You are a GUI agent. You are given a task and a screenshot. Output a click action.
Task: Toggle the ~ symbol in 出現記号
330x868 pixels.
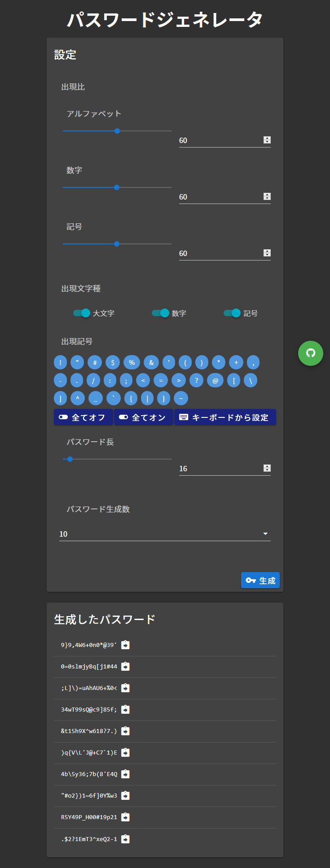point(181,398)
